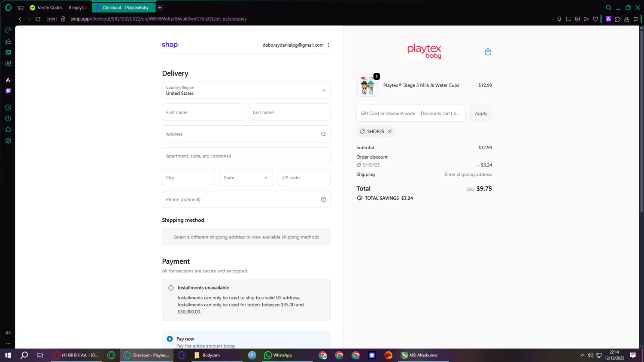Open the GX Mods icon in sidebar

click(x=8, y=52)
